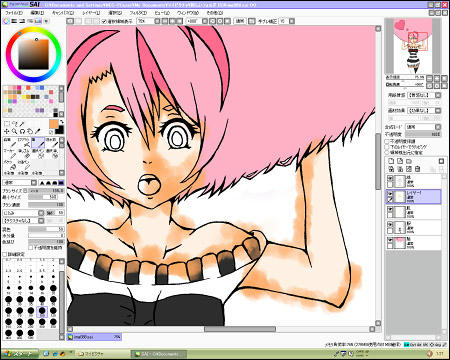This screenshot has height=360, width=450.
Task: Hide the topmost layer via eye icon
Action: click(x=390, y=178)
